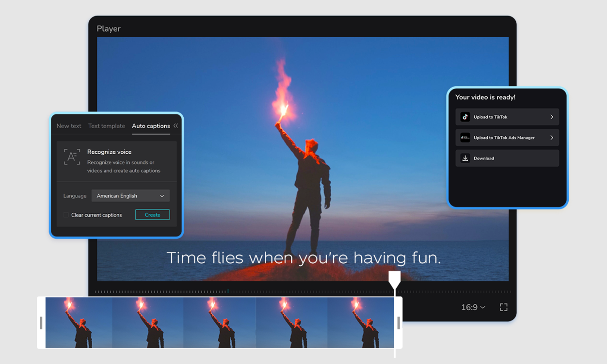
Task: Choose Upload to TikTok Ads Manager
Action: (x=507, y=138)
